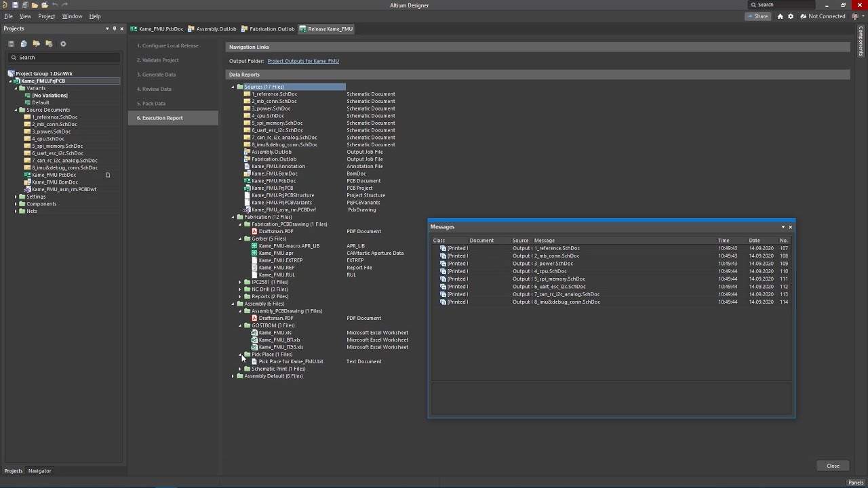Switch to the Fabrication.OutJob tab
This screenshot has width=868, height=488.
click(268, 29)
